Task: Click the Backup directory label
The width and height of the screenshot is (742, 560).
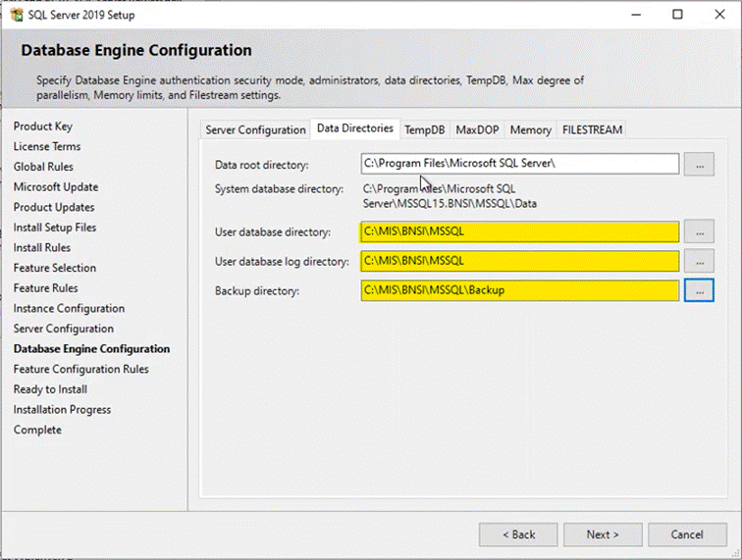Action: click(x=257, y=291)
